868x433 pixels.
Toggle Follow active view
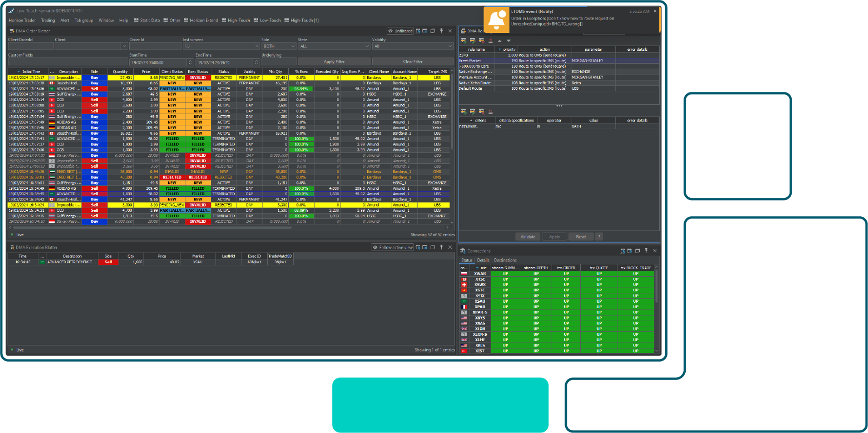[393, 247]
